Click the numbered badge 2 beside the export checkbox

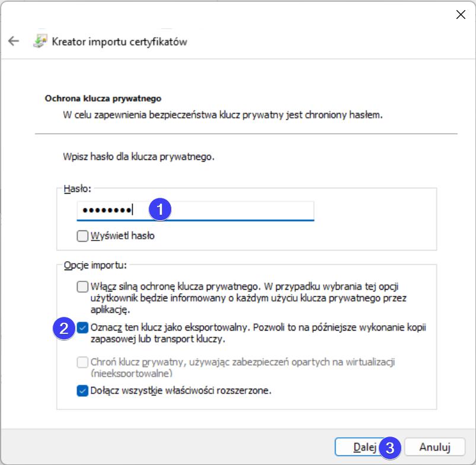tap(64, 328)
